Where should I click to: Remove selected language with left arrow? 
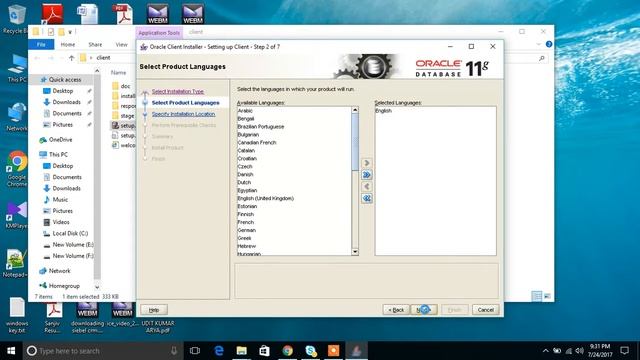coord(367,187)
